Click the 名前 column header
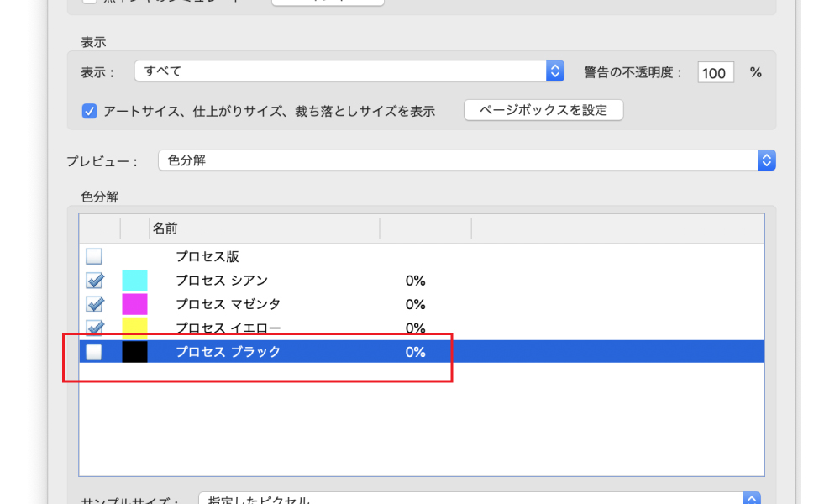Viewport: 840px width, 504px height. [x=165, y=228]
